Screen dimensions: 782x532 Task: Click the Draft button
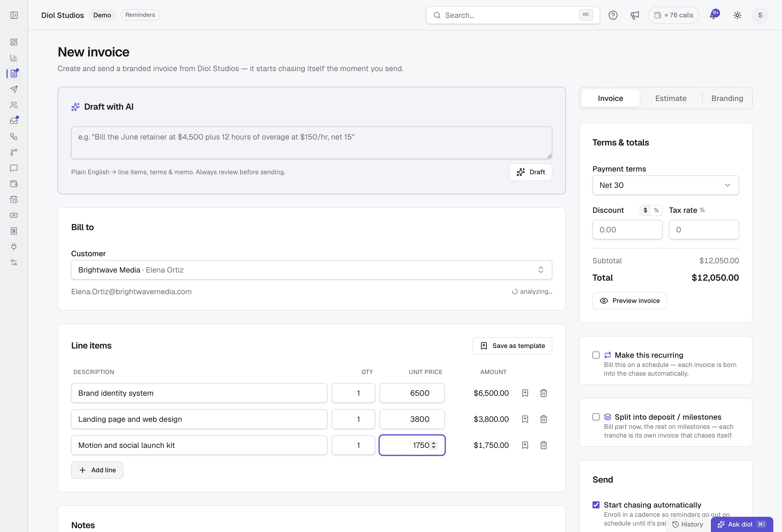[x=531, y=172]
